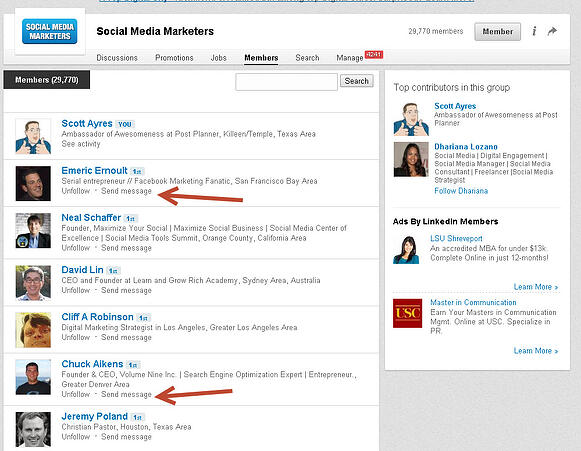Click the YOU badge beside Scott Ayres
This screenshot has width=581, height=451.
point(125,124)
